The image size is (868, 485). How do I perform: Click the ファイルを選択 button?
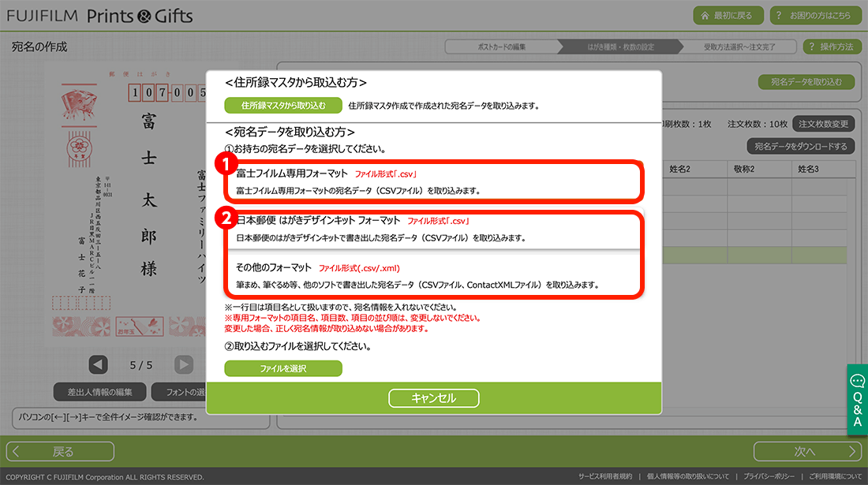[x=282, y=368]
